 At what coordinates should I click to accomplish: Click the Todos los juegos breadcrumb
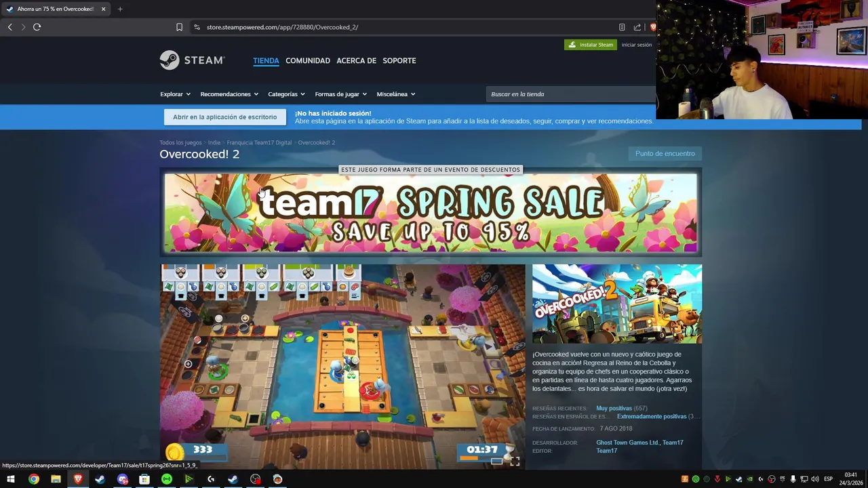[180, 142]
